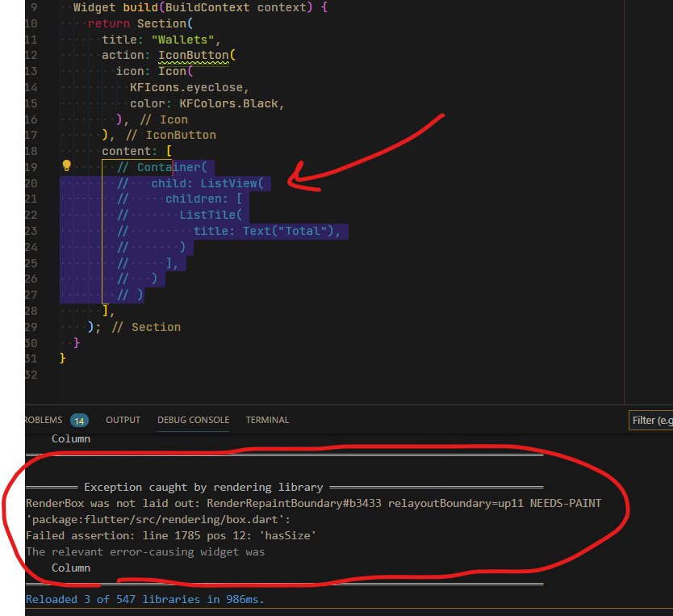
Task: Click the title: Text("Total") comment line
Action: click(228, 232)
